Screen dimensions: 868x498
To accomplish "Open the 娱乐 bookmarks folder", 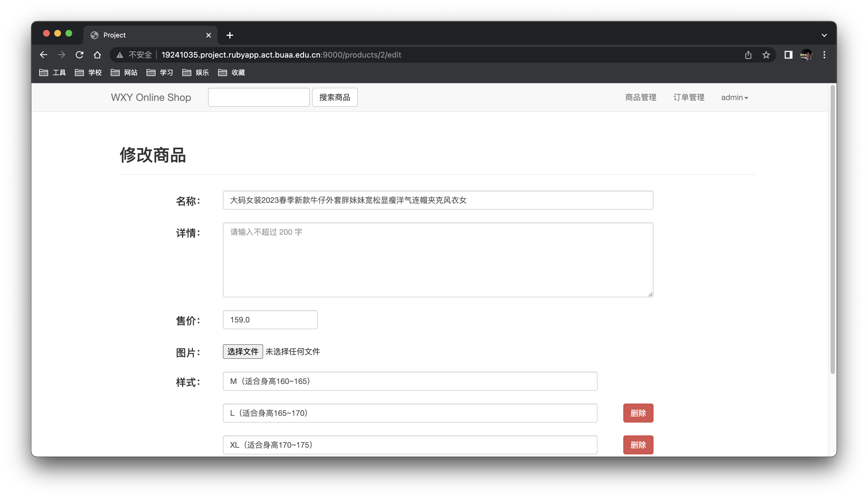I will (x=196, y=72).
